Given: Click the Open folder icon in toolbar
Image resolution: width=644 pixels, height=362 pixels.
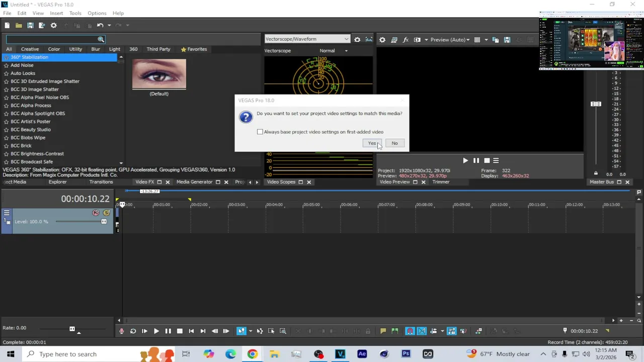Looking at the screenshot, I should coord(19,25).
